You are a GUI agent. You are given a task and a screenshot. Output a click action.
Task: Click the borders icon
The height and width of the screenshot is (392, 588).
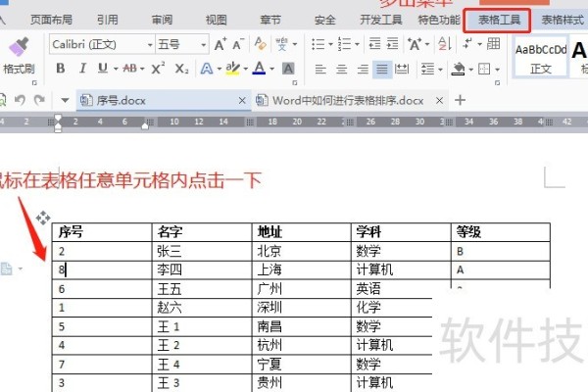pyautogui.click(x=484, y=69)
